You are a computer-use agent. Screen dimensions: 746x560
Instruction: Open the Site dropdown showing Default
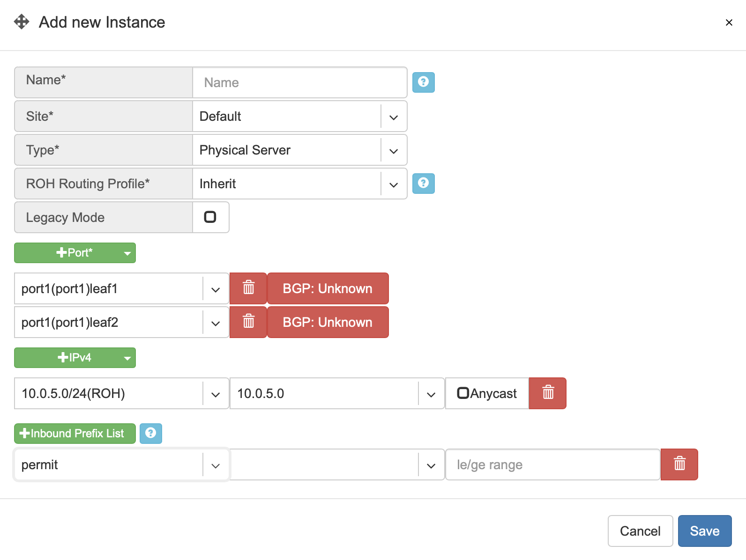tap(300, 116)
